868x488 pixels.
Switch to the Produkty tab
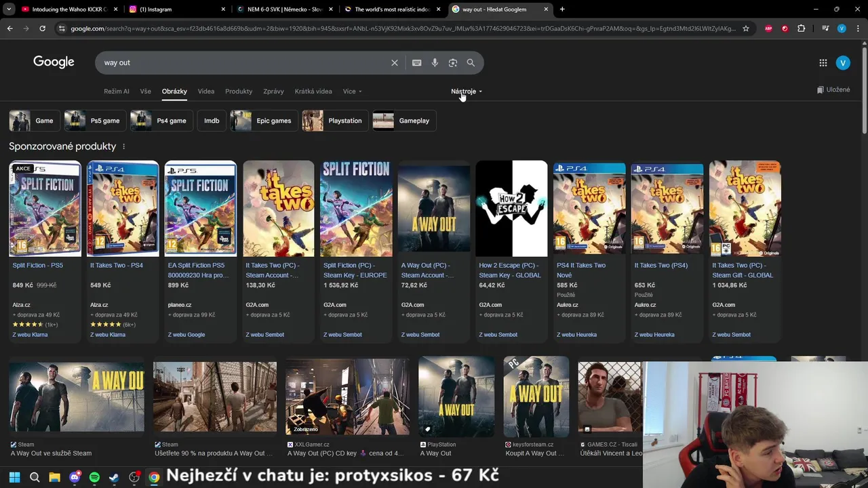click(x=239, y=91)
